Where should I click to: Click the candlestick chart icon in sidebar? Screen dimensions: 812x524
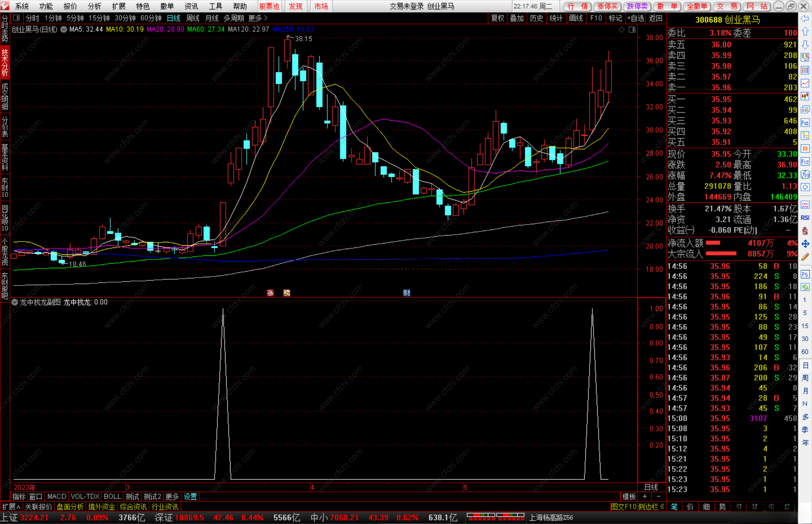click(x=805, y=96)
